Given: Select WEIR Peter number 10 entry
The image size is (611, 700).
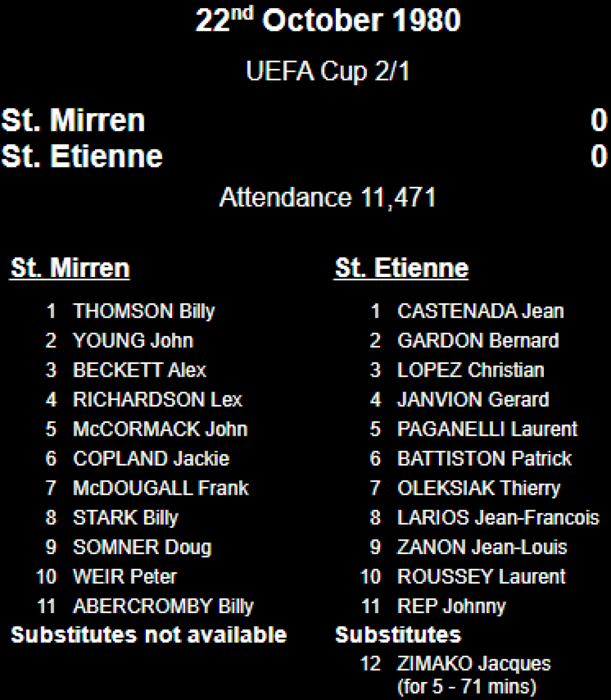Looking at the screenshot, I should (106, 577).
